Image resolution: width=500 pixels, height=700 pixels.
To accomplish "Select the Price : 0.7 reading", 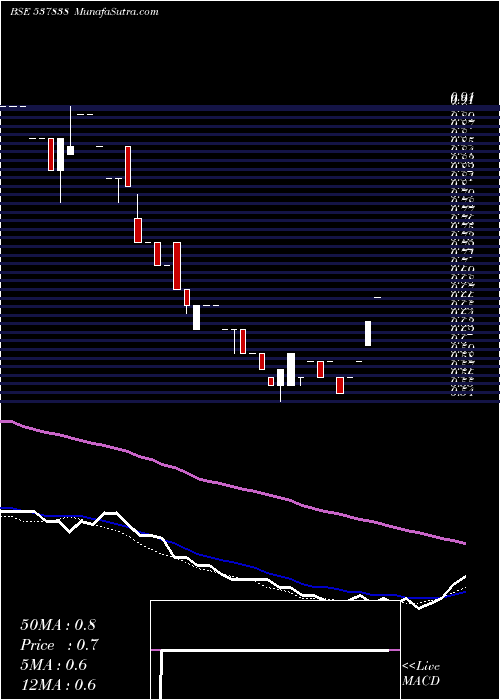I will click(x=59, y=645).
